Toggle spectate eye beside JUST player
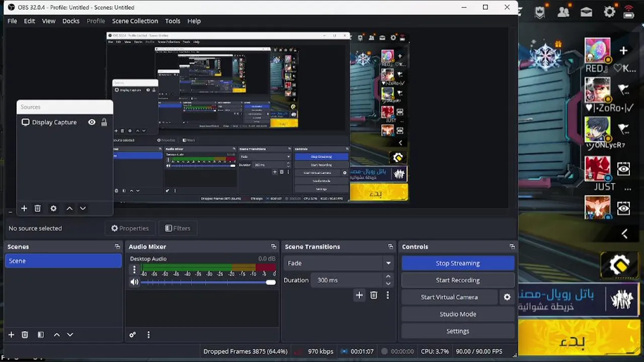Screen dimensions: 644x362 623,169
